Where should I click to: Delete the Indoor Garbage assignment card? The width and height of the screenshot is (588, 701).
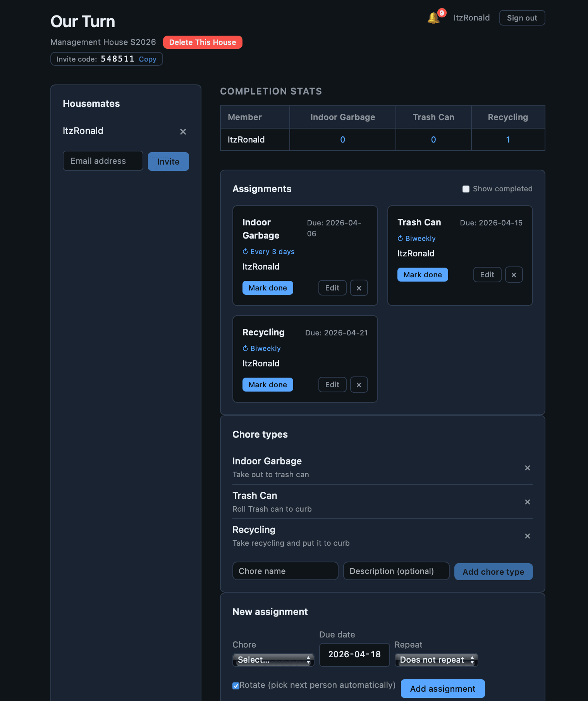click(359, 288)
